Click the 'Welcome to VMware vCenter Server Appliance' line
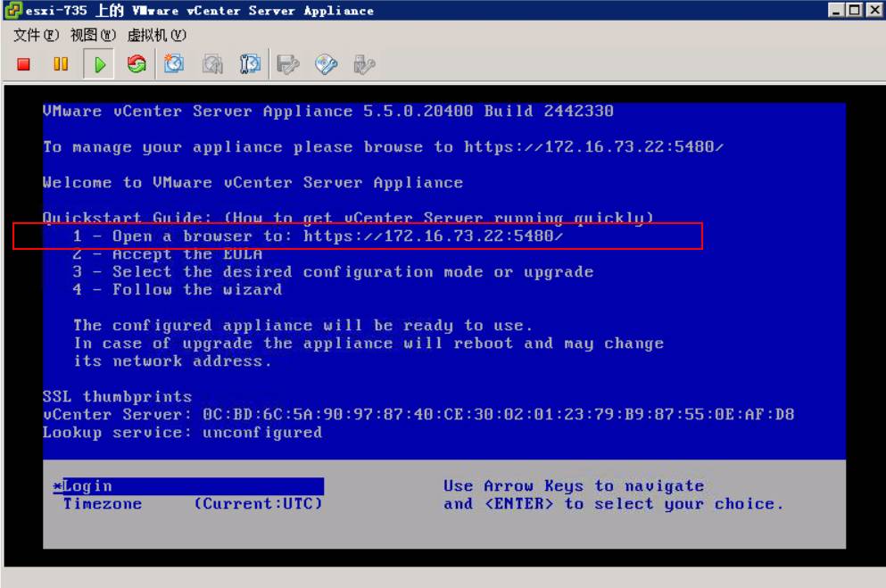886x588 pixels. click(253, 183)
